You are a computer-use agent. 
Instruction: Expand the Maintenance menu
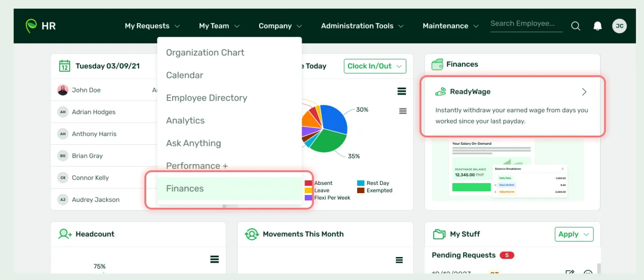[451, 26]
